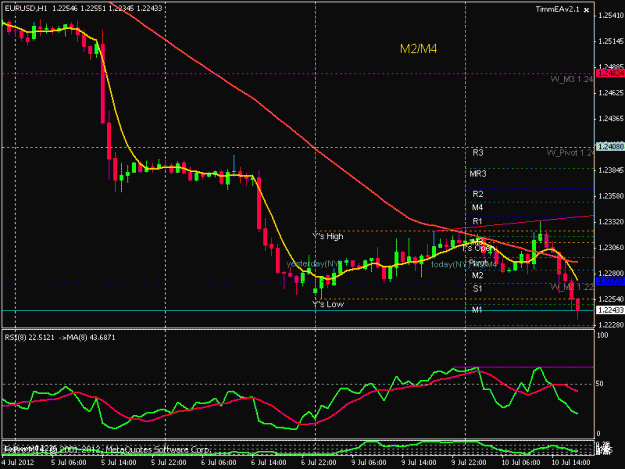Select the TimmEAv2.1 expert advisor label
This screenshot has width=625, height=469.
coord(557,9)
